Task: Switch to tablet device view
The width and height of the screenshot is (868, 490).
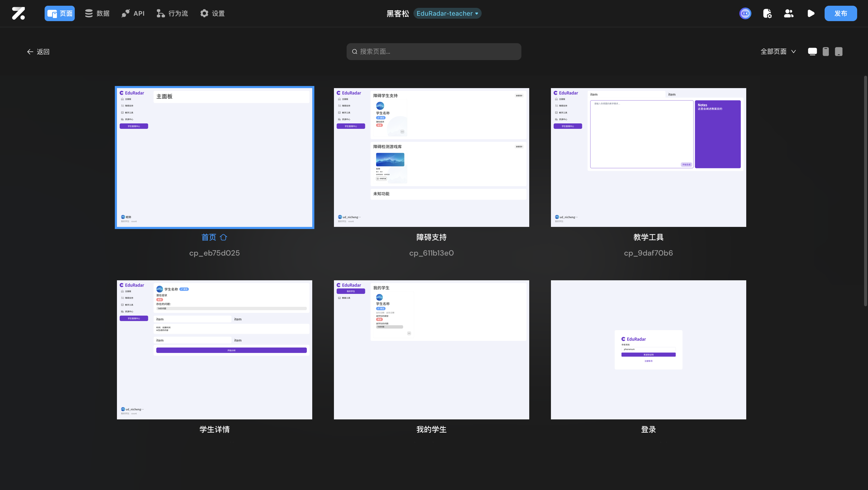Action: point(839,52)
